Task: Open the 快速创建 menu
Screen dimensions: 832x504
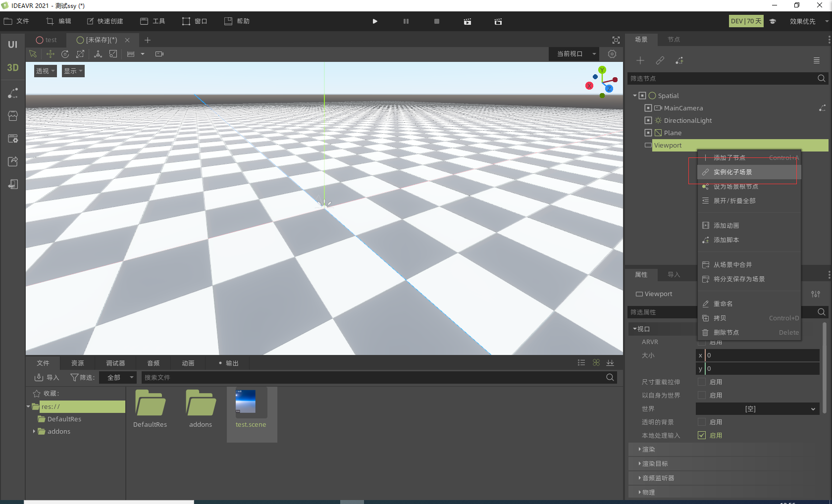Action: pyautogui.click(x=105, y=21)
